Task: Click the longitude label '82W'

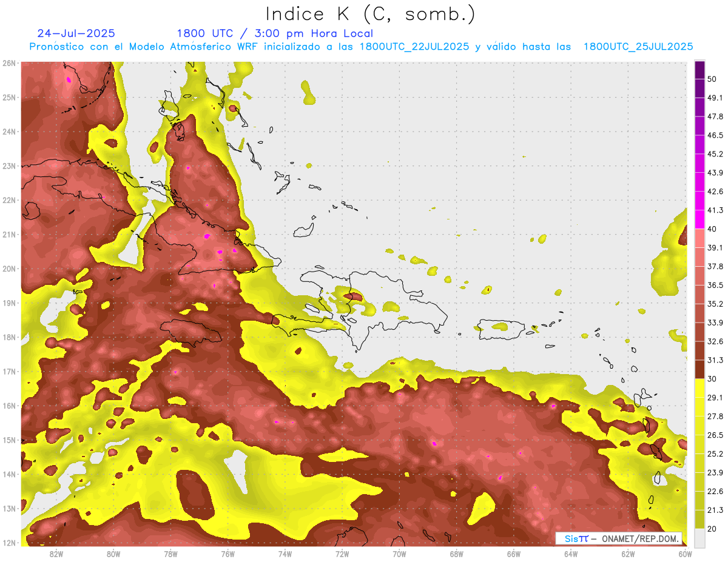Action: [56, 554]
